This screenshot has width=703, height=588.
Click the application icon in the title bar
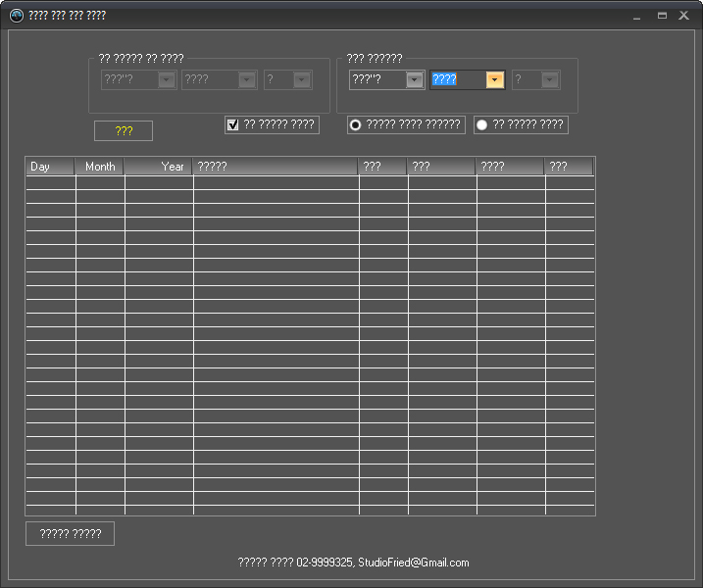(16, 15)
